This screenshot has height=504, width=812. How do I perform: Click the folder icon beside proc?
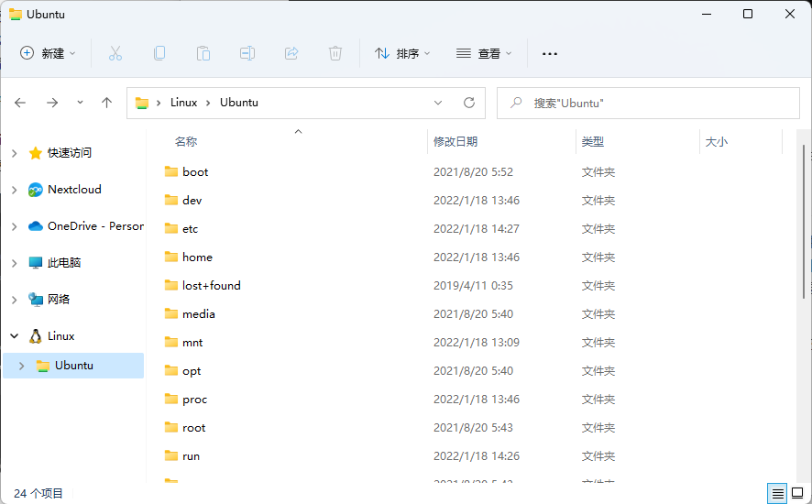click(171, 399)
